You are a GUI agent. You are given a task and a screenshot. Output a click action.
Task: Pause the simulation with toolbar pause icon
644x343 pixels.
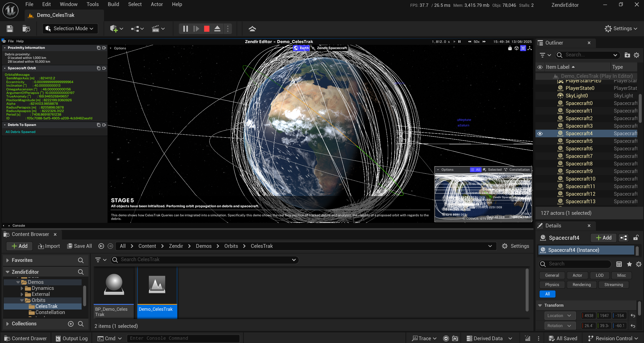(185, 29)
